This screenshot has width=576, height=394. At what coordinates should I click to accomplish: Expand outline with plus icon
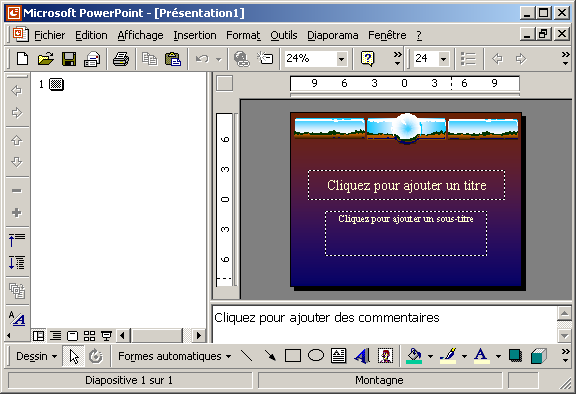[16, 212]
